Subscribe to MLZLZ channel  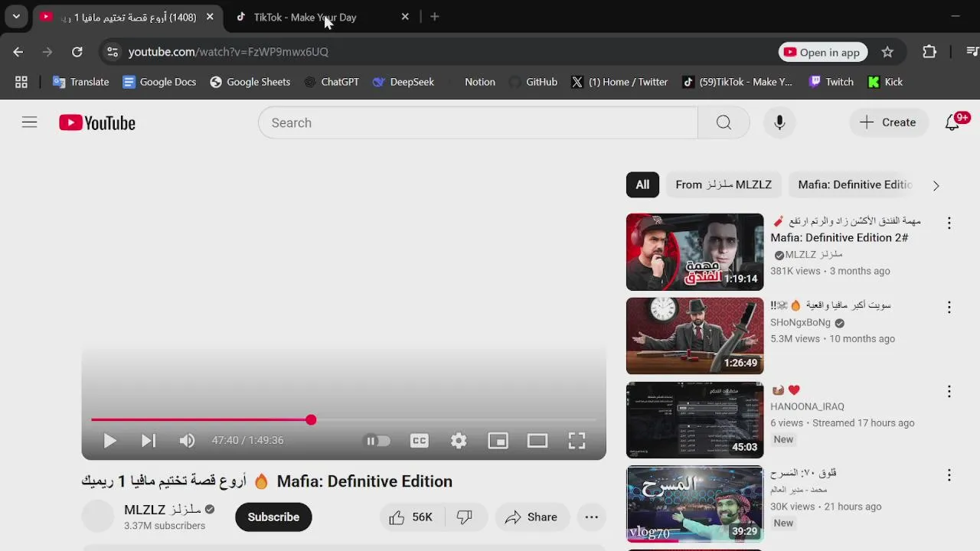(273, 517)
